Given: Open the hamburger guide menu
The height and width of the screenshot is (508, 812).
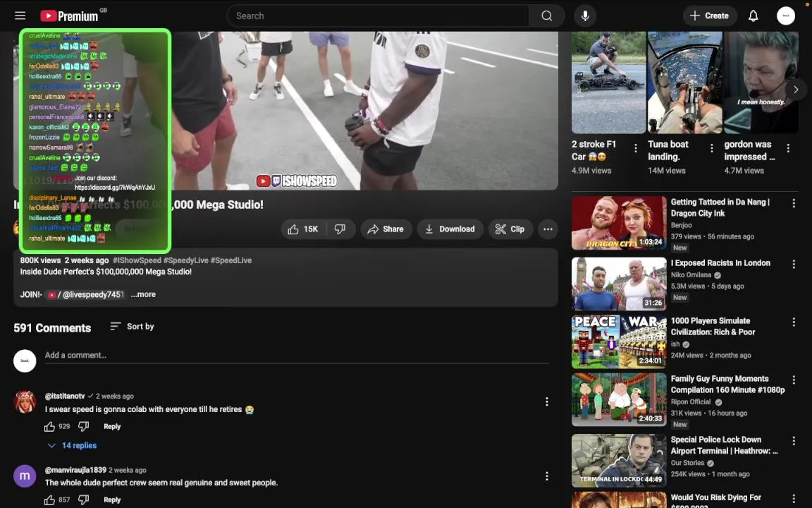Looking at the screenshot, I should [x=20, y=16].
